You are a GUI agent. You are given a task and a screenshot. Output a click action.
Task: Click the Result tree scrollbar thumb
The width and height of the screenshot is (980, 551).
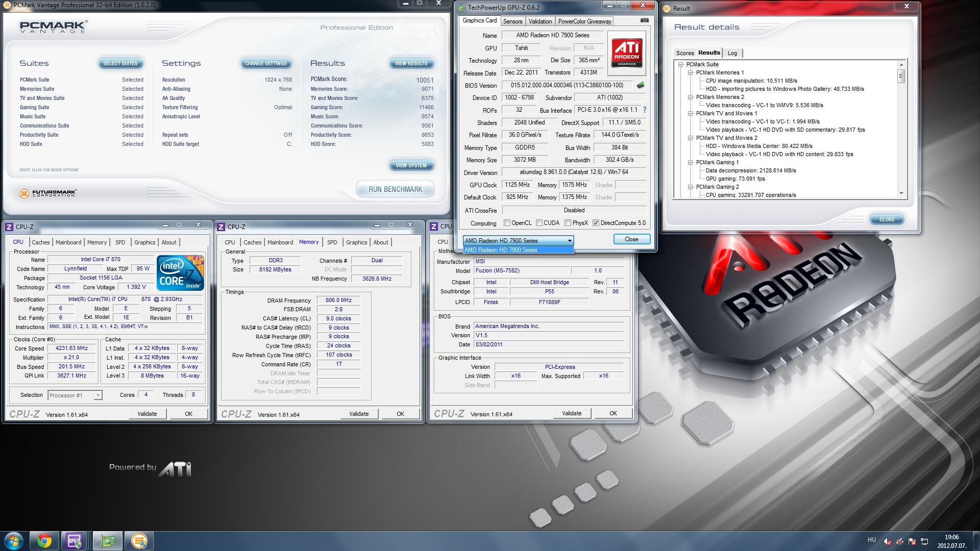pos(901,77)
